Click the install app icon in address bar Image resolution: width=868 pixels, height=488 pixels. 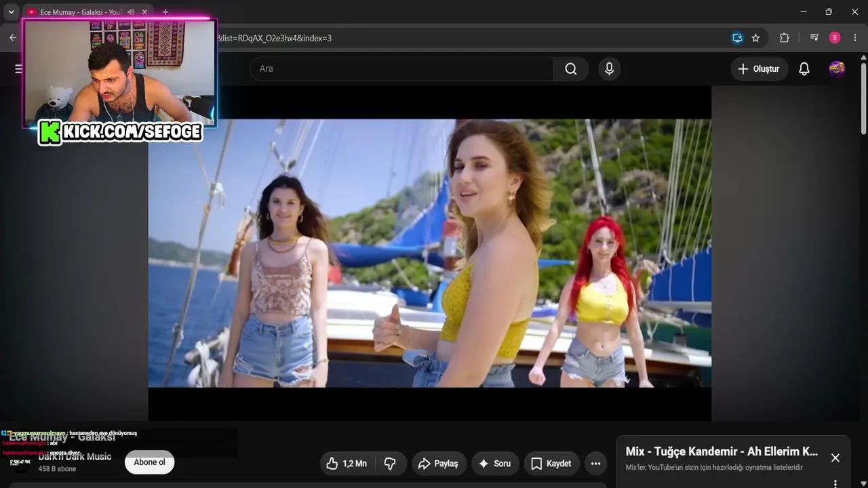point(737,38)
